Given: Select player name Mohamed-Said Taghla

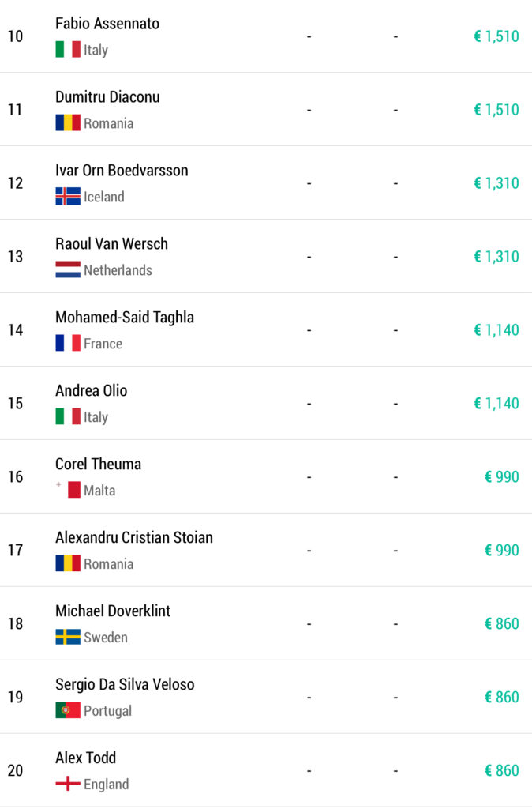Looking at the screenshot, I should pyautogui.click(x=125, y=318).
